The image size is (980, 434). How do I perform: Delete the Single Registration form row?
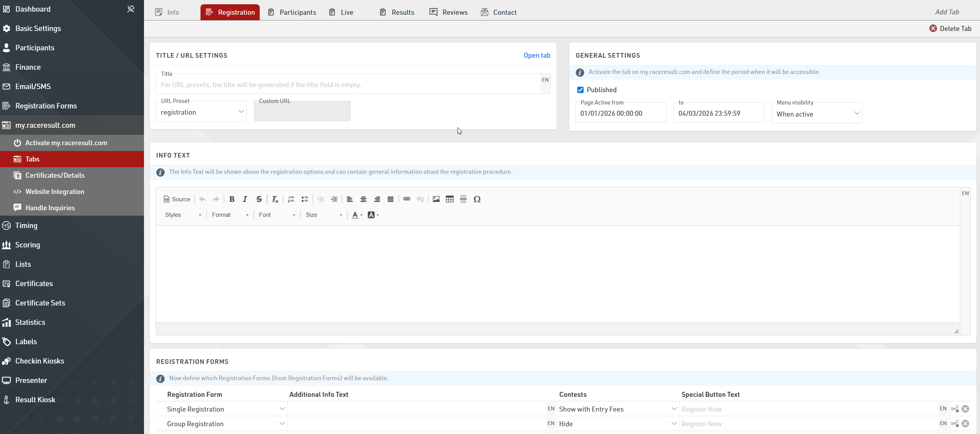pyautogui.click(x=965, y=409)
